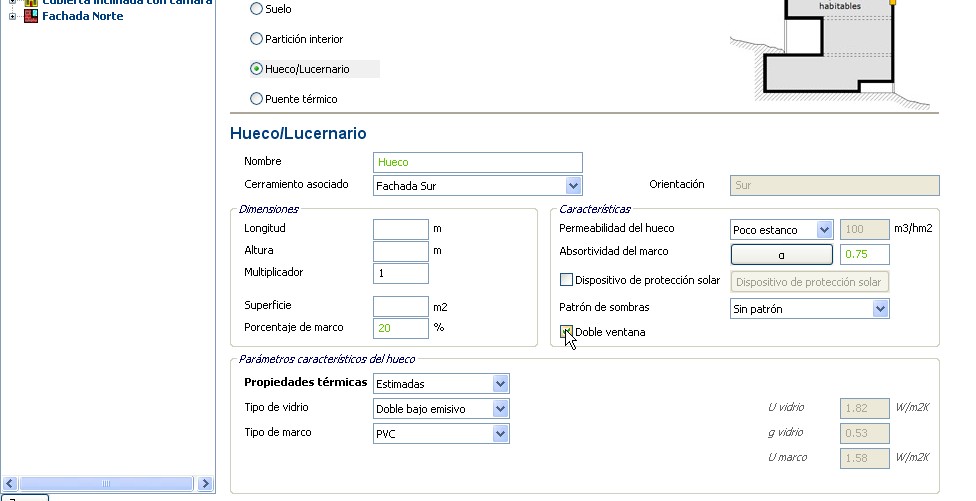Image resolution: width=976 pixels, height=501 pixels.
Task: Click the Fachada Norte wall icon
Action: pos(31,16)
